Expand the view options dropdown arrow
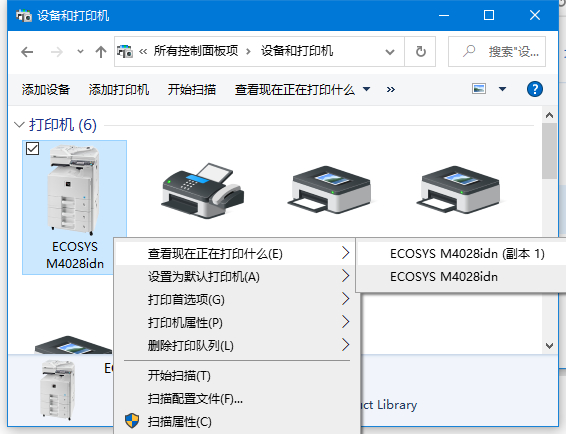Viewport: 566px width, 434px height. point(502,89)
